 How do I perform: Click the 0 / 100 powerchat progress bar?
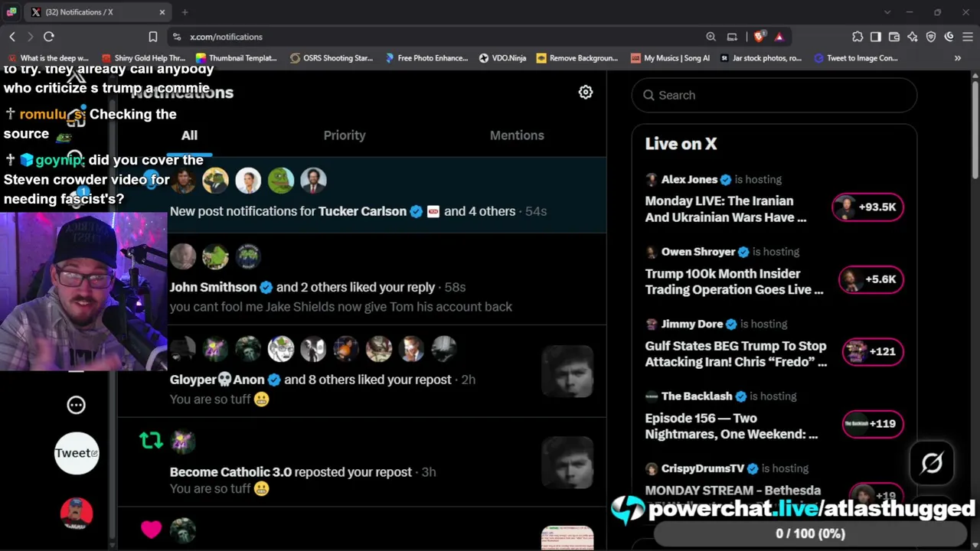click(x=810, y=534)
